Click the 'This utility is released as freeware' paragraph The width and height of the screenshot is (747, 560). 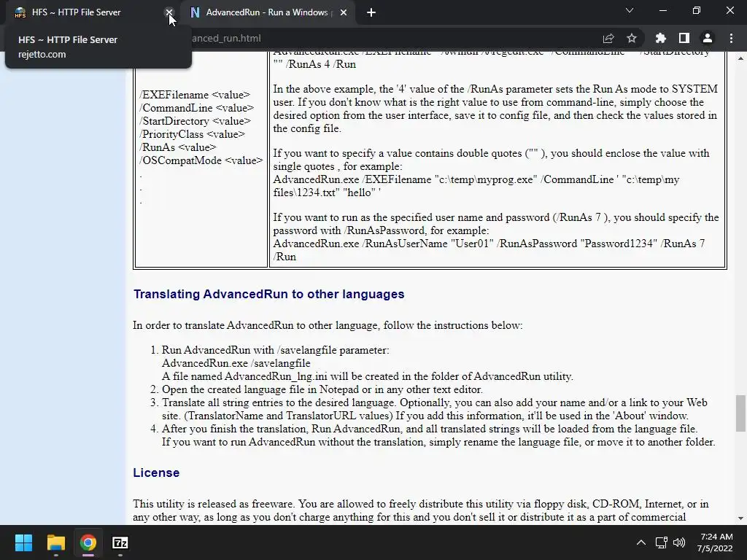(421, 510)
